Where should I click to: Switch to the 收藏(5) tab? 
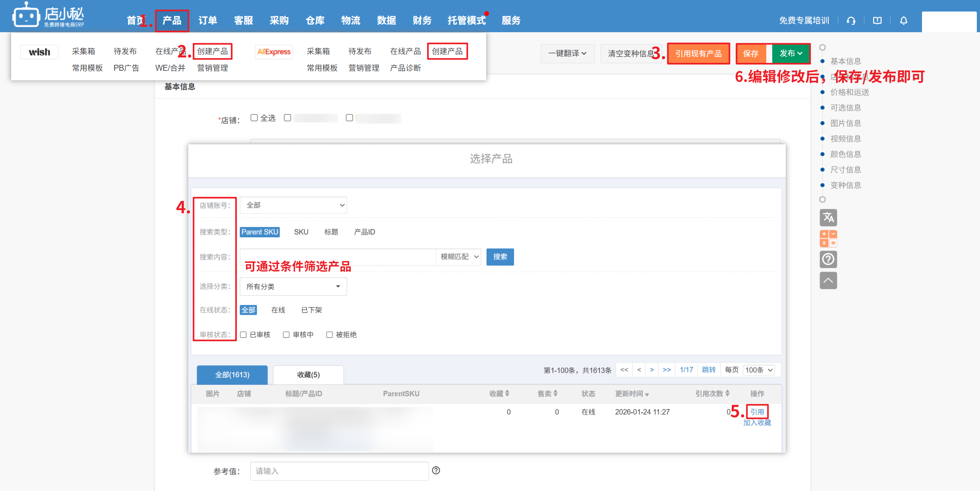[x=308, y=375]
